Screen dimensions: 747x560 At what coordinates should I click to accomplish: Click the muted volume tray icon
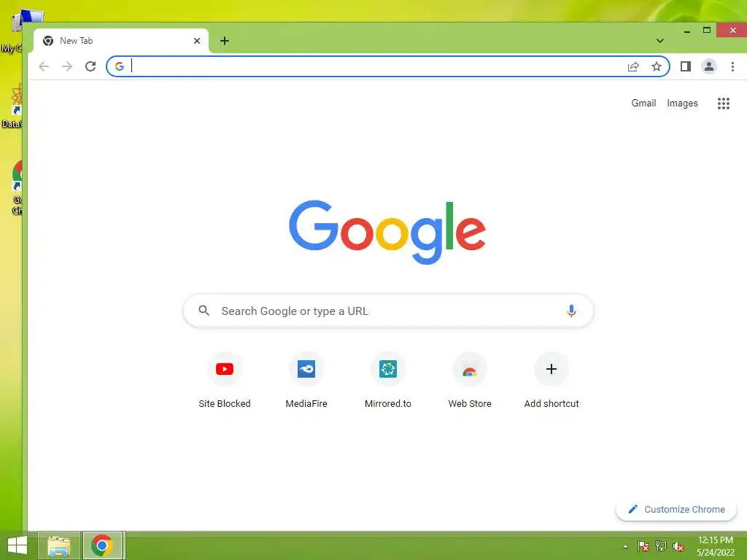[678, 546]
